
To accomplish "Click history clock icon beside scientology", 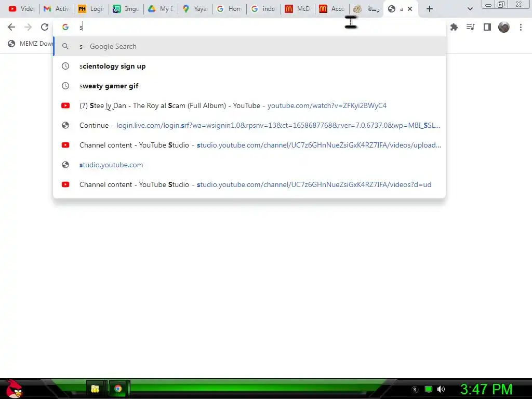I will pos(65,66).
